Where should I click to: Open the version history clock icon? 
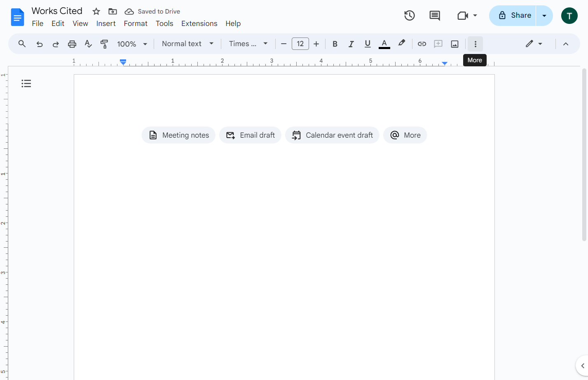coord(409,16)
